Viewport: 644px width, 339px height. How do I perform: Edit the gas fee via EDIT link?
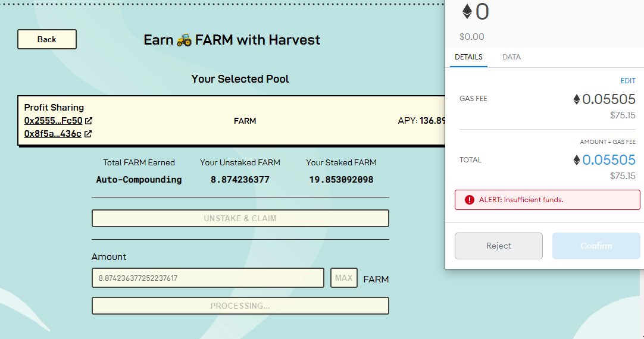point(628,81)
